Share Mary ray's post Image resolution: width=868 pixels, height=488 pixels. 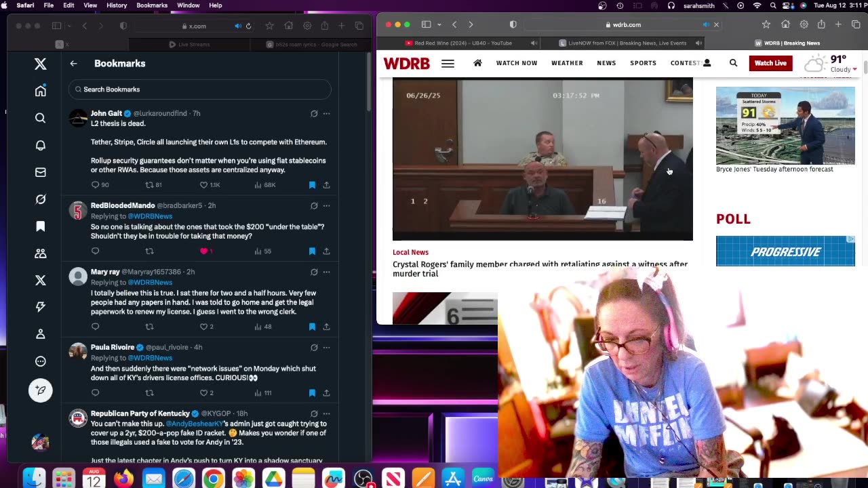[326, 327]
